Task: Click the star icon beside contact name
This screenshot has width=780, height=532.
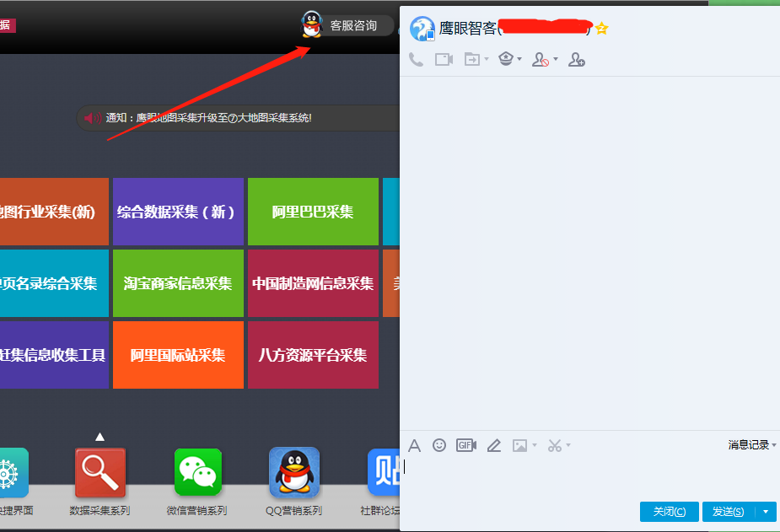Action: pyautogui.click(x=602, y=29)
